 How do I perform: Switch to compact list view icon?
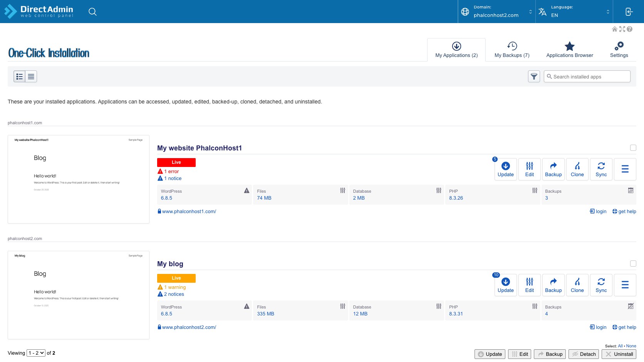(x=31, y=77)
